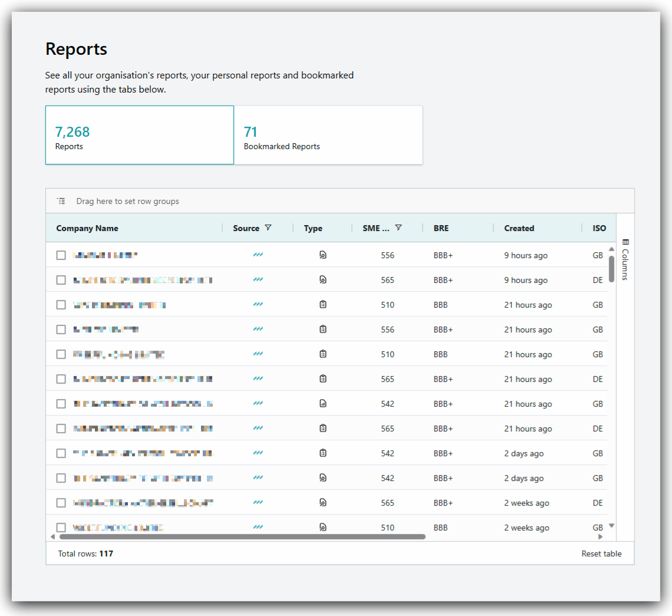The height and width of the screenshot is (616, 672).
Task: Sort by the SME column header
Action: 376,228
